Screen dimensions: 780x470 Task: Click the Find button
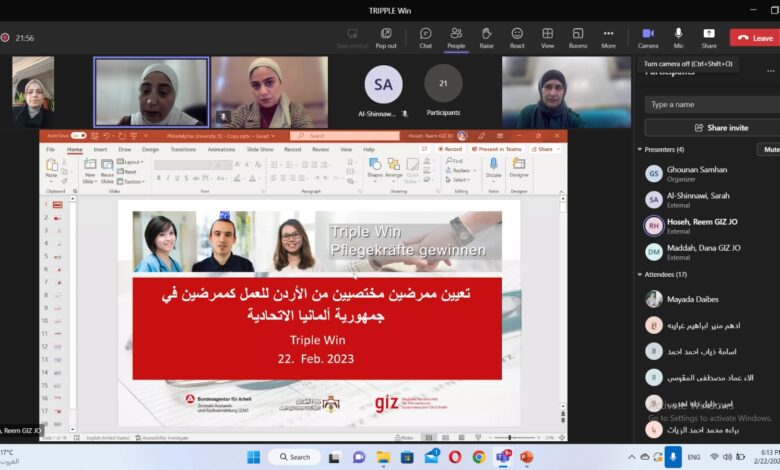click(455, 161)
